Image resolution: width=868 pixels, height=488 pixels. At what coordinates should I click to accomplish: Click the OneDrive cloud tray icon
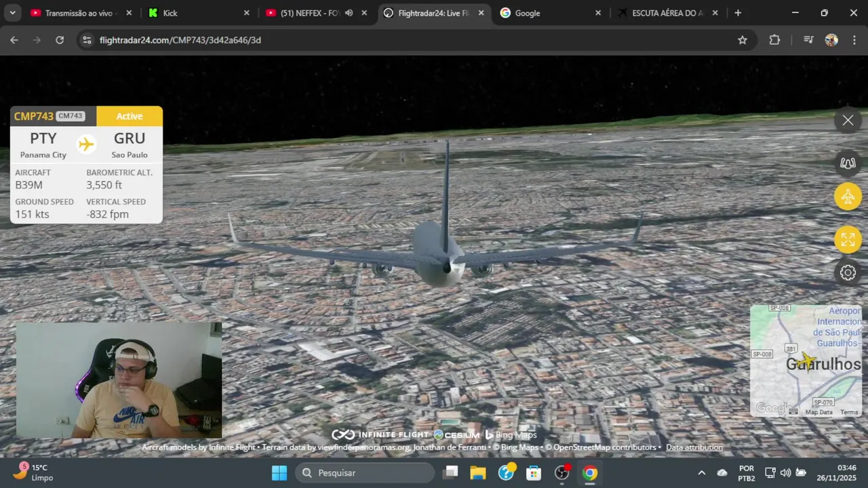pos(722,472)
